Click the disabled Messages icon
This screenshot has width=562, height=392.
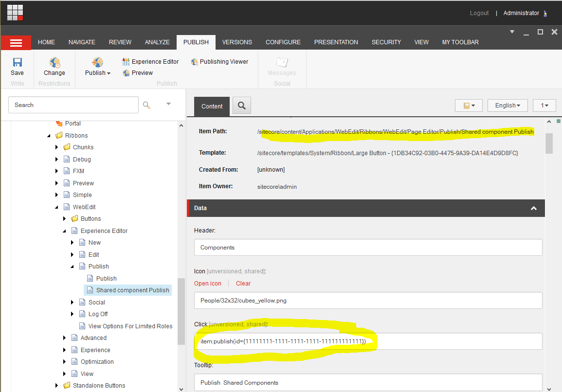click(x=282, y=62)
